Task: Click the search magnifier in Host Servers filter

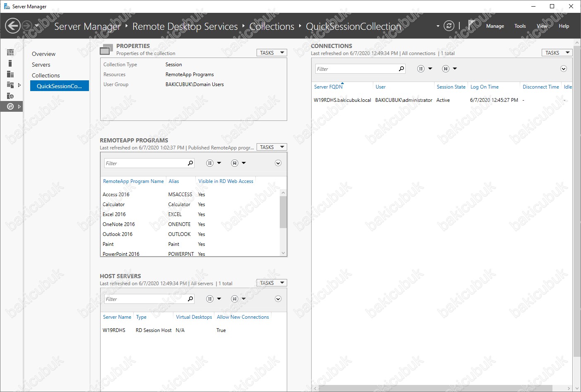Action: 190,299
